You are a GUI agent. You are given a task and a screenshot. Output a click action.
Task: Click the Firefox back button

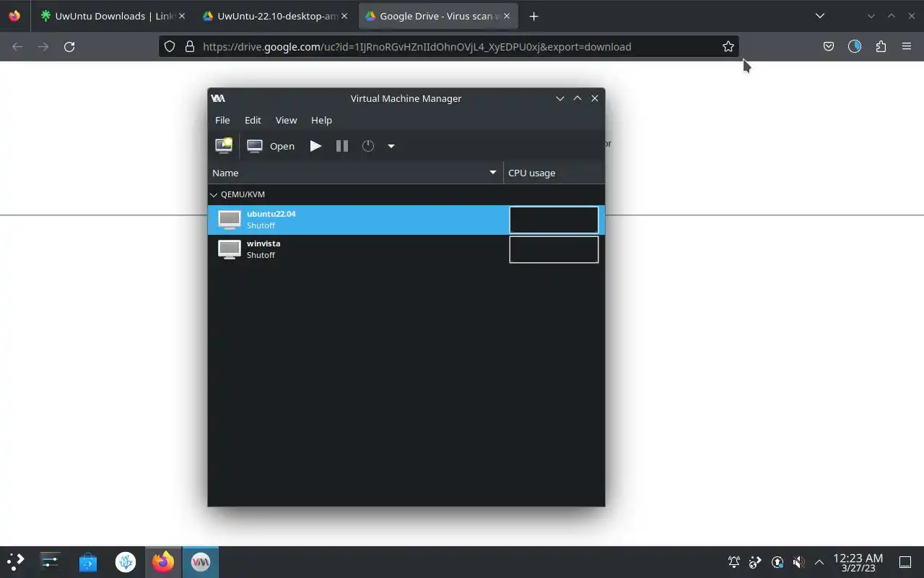click(17, 46)
